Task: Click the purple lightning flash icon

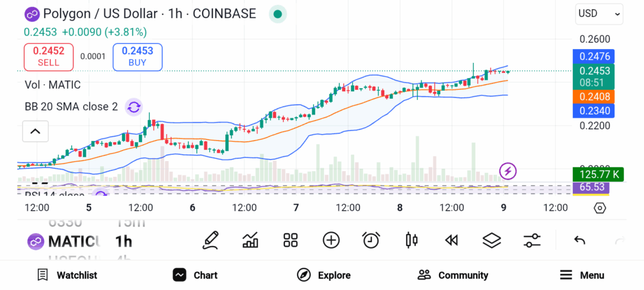Action: point(508,170)
